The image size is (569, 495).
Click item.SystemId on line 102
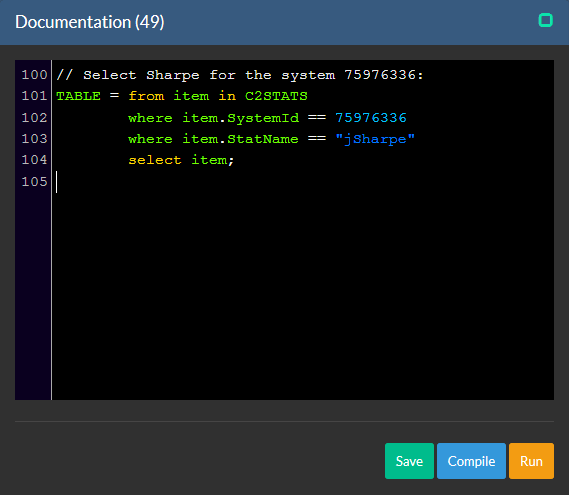click(241, 118)
